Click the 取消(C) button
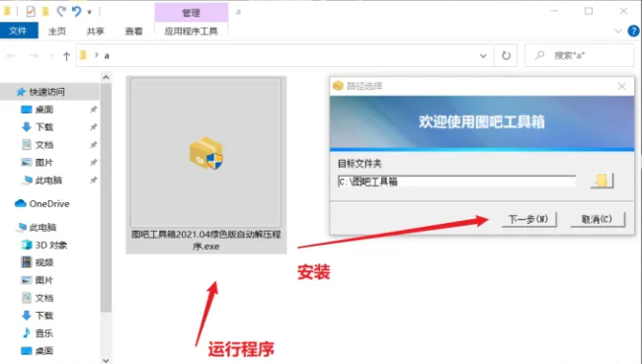The width and height of the screenshot is (642, 364). coord(598,219)
